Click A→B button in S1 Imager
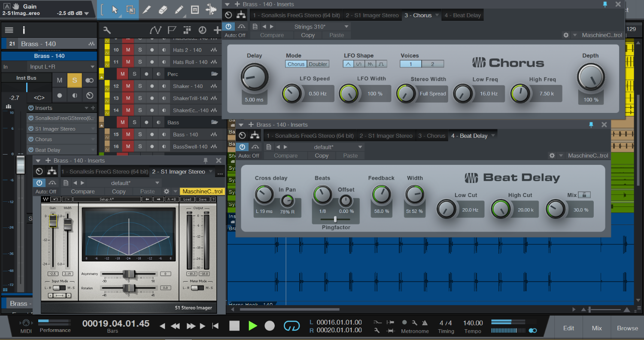 [x=172, y=199]
